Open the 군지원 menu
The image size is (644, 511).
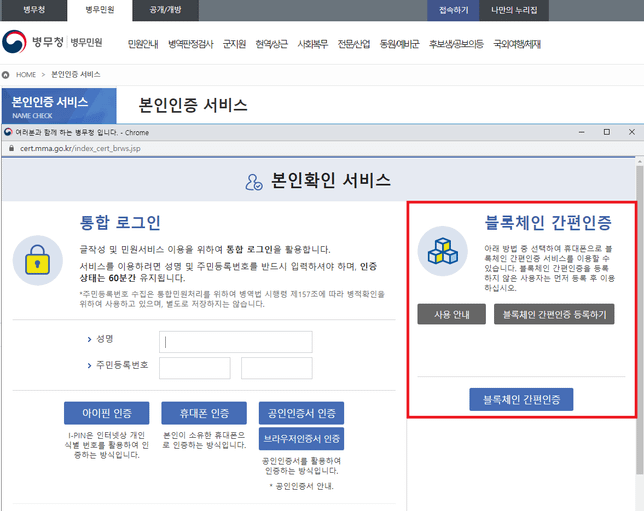(x=234, y=44)
